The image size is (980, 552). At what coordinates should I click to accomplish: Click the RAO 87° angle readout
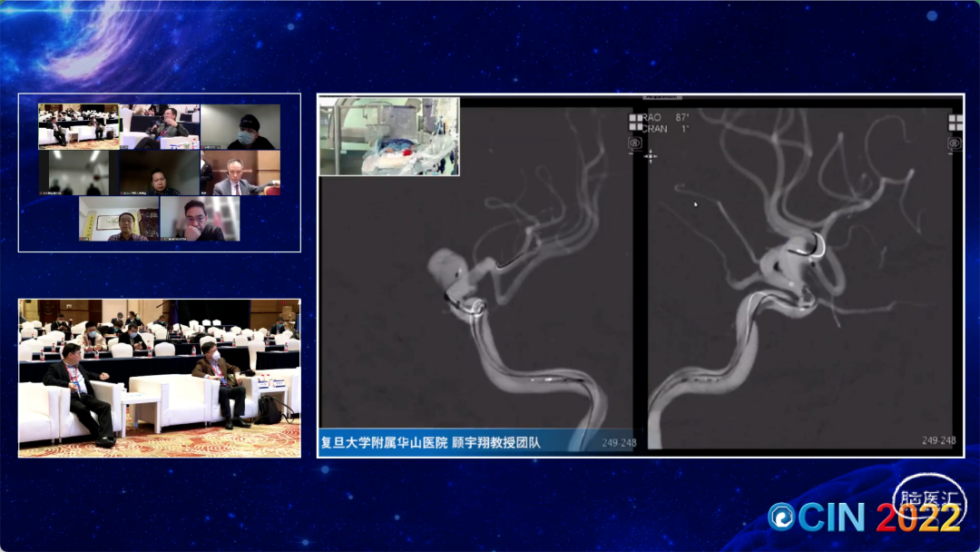666,117
